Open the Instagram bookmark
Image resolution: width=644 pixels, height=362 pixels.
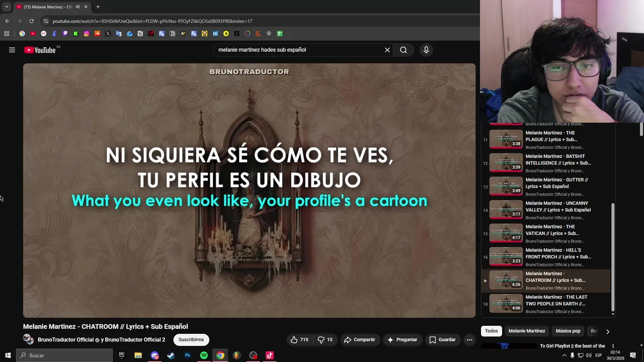87,34
